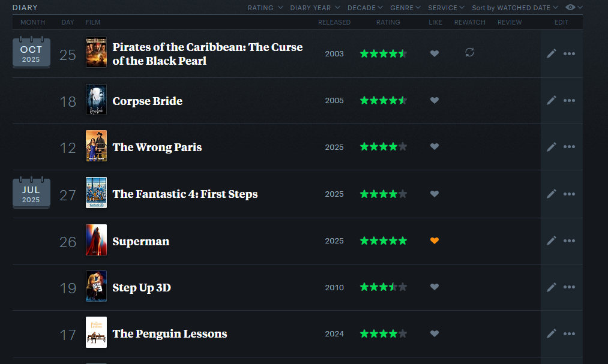Like Corpse Bride with the heart

435,100
